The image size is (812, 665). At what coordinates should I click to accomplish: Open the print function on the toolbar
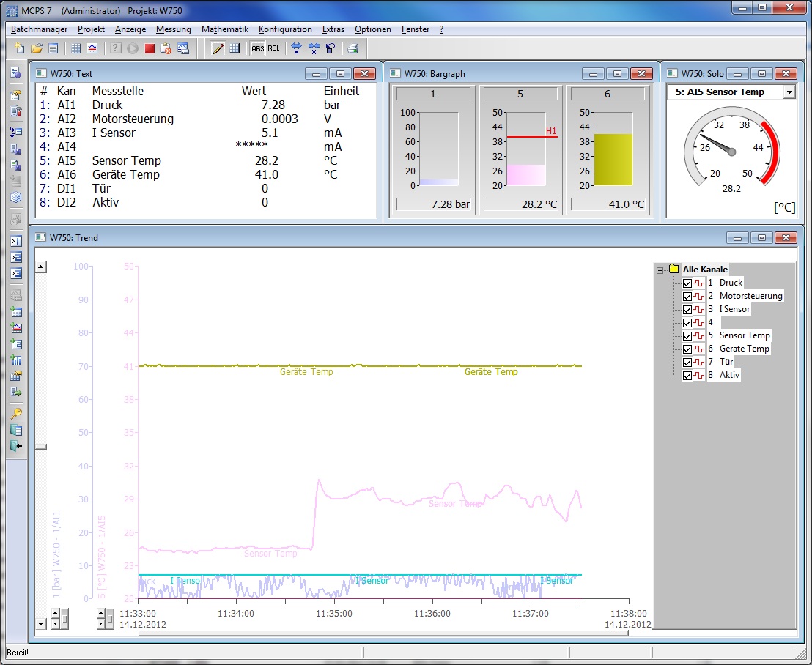(354, 48)
